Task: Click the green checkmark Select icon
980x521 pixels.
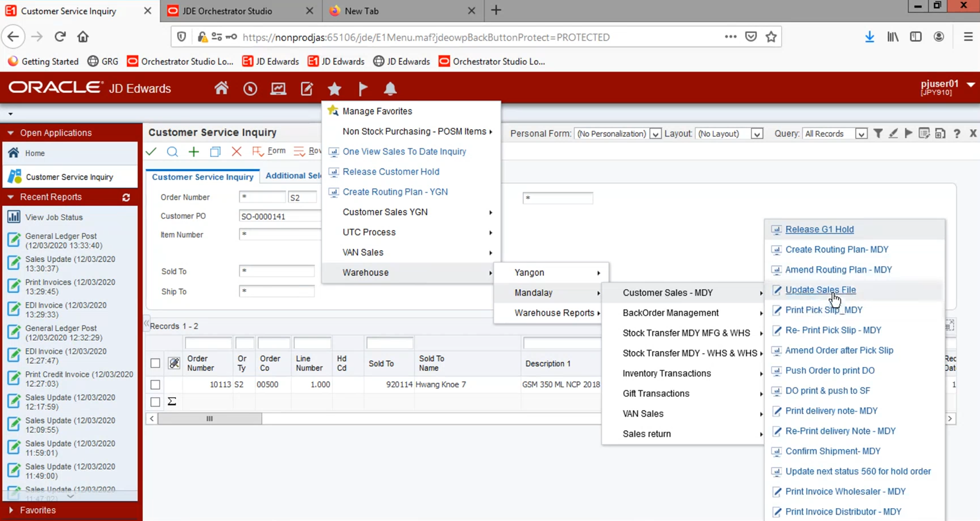Action: pyautogui.click(x=151, y=152)
